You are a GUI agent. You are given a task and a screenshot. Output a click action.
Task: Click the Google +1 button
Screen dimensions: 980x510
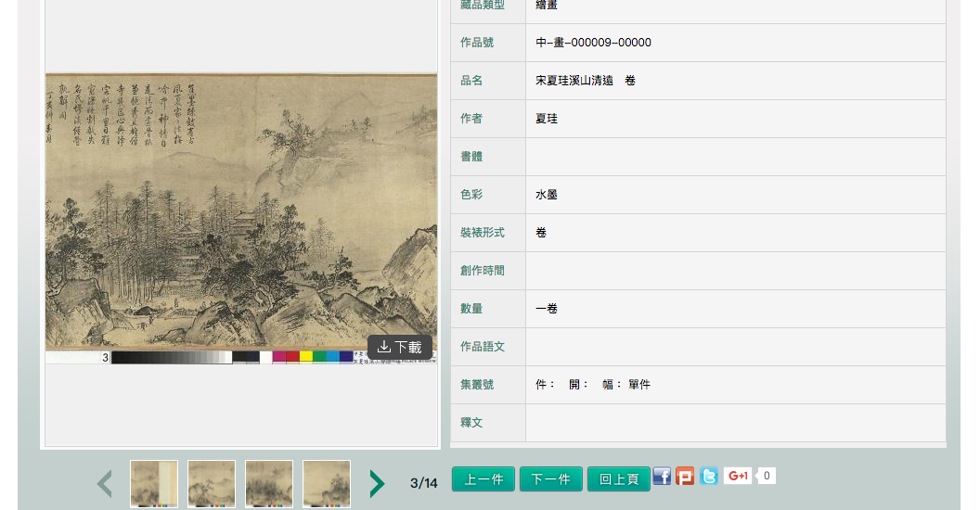[738, 476]
